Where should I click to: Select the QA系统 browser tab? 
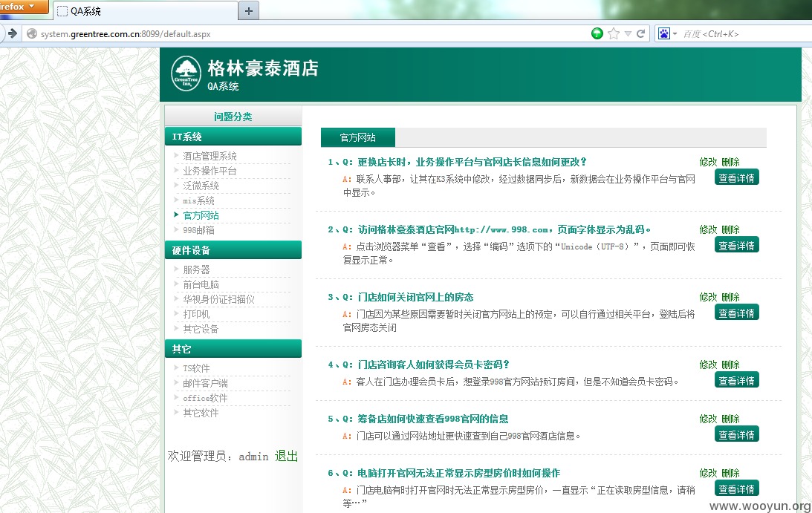click(146, 11)
